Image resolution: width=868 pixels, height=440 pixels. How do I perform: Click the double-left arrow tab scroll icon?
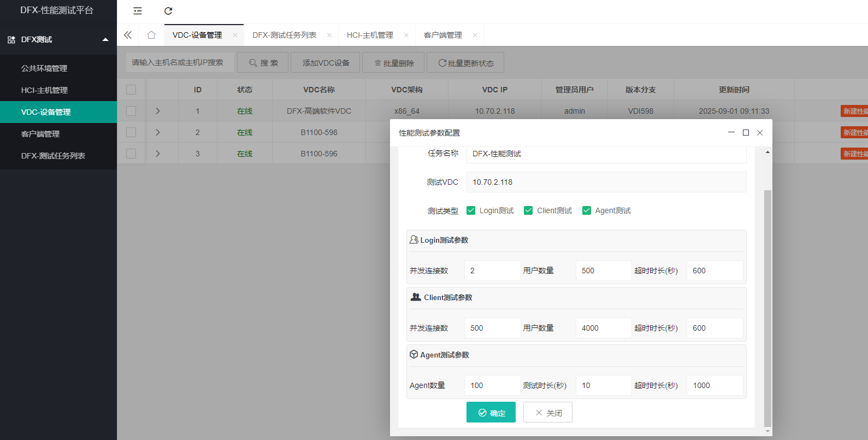pyautogui.click(x=128, y=35)
